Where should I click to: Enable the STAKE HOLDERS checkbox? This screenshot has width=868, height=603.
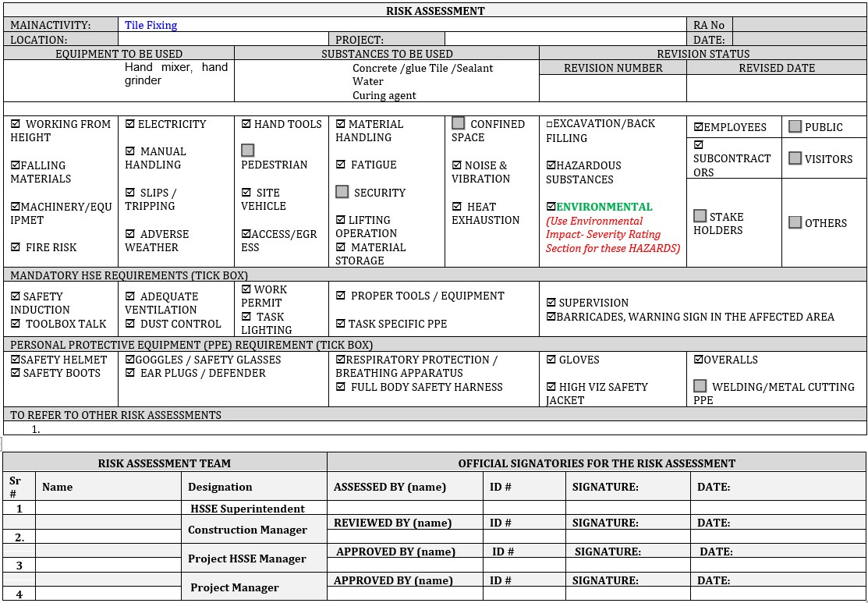coord(700,216)
